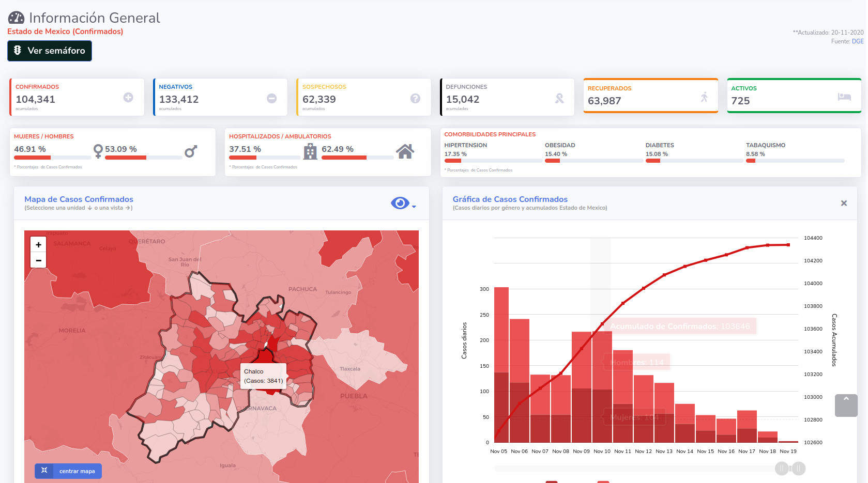Click the female symbol icon
Screen dimensions: 868x483
pyautogui.click(x=98, y=151)
